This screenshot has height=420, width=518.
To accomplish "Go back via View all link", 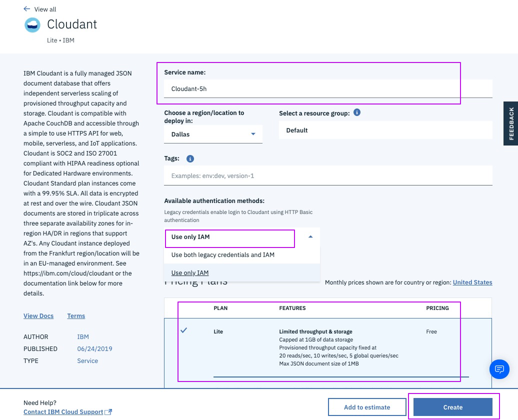I will click(45, 9).
